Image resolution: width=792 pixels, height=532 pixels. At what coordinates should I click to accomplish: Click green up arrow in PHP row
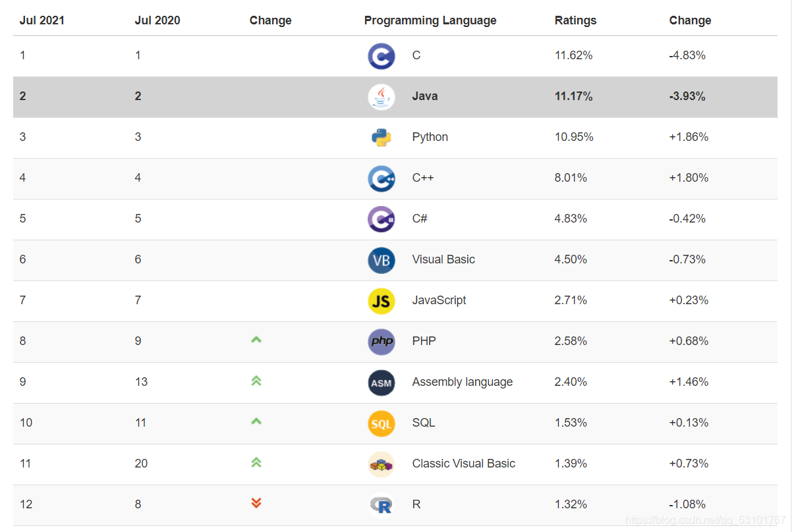click(x=256, y=340)
